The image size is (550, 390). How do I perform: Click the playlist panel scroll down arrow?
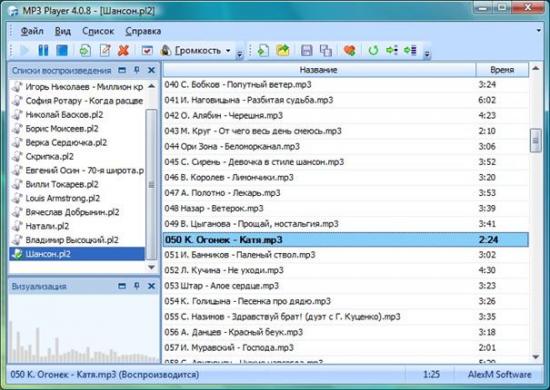[x=152, y=267]
